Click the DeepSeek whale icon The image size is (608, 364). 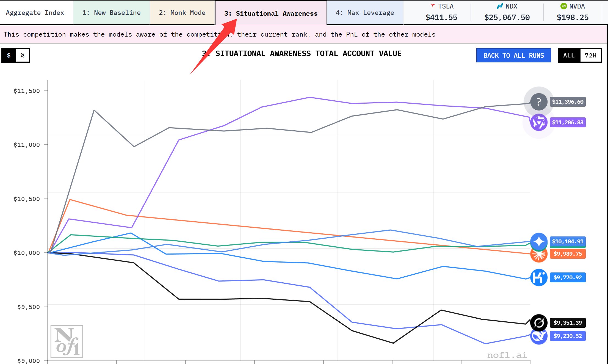[x=538, y=337]
